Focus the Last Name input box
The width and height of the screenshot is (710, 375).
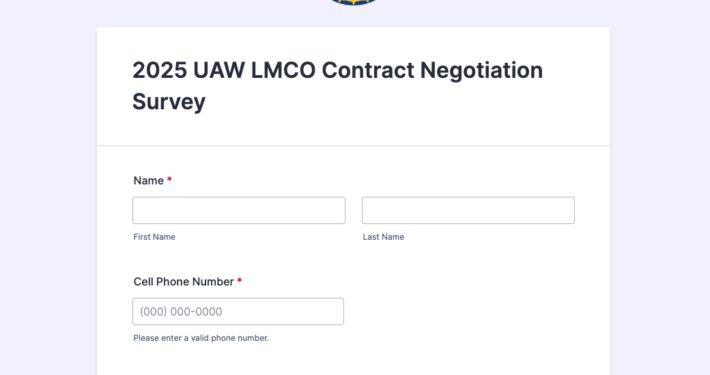click(x=468, y=210)
